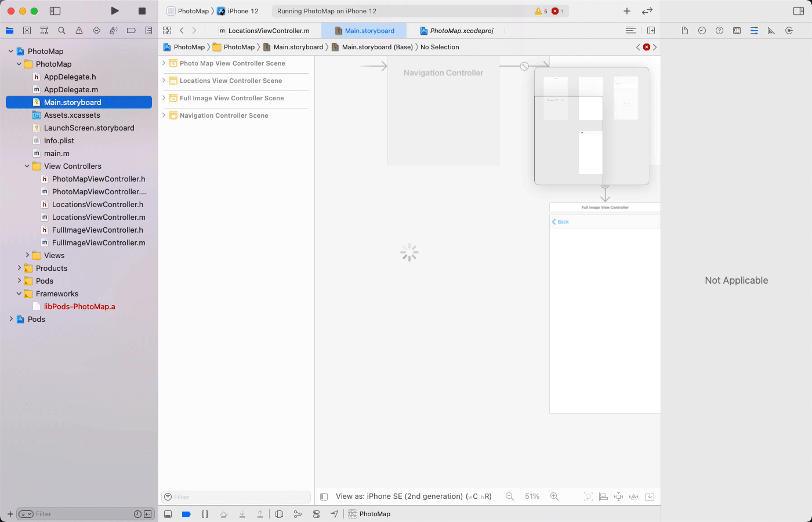
Task: Switch to the LocationsViewController.m tab
Action: pos(267,30)
